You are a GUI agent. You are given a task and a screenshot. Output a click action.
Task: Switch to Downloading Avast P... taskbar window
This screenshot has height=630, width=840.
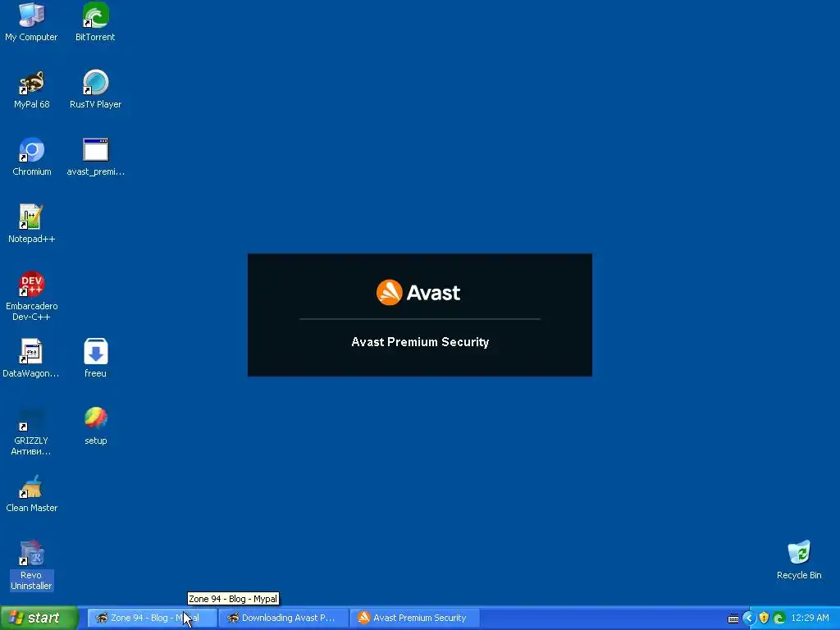[x=284, y=618]
